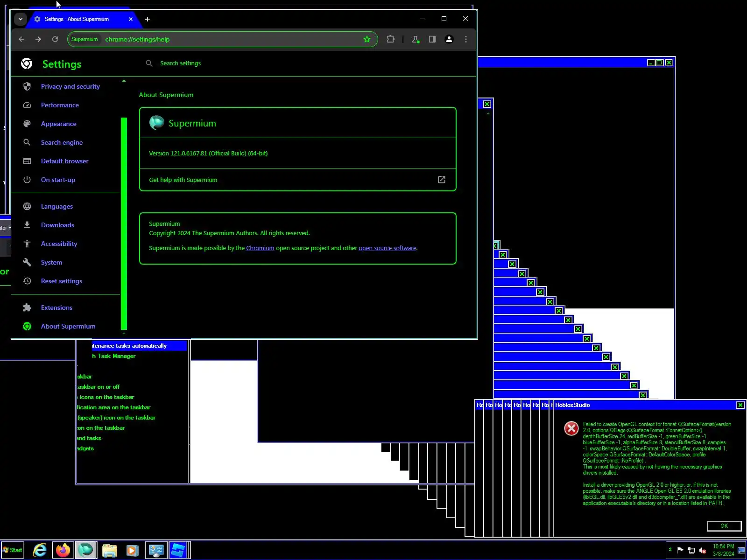Reload the settings page
This screenshot has height=560, width=747.
click(x=55, y=39)
